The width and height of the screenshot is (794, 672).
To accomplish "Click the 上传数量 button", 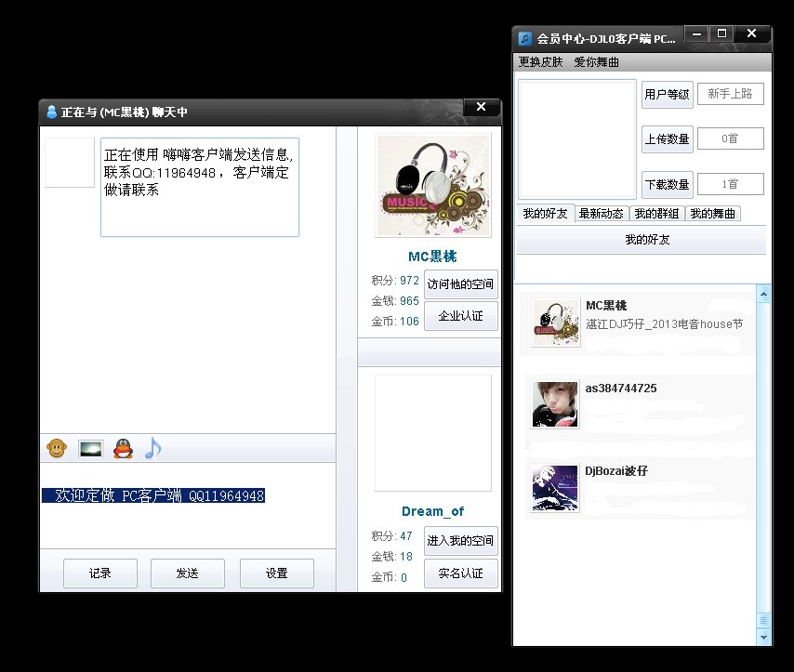I will point(667,139).
